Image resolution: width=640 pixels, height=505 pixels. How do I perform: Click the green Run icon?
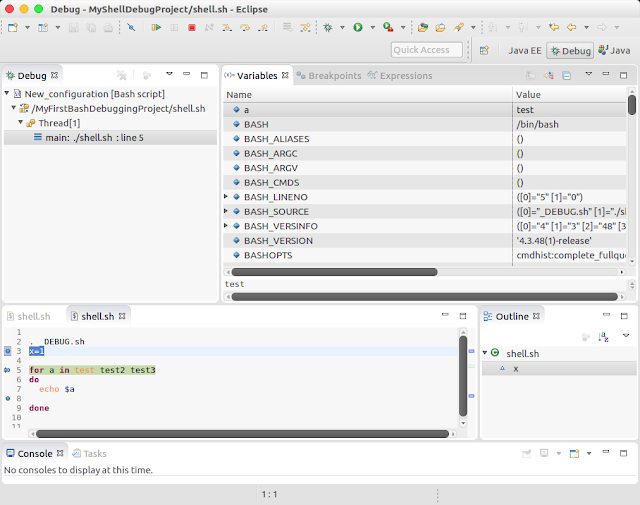coord(358,27)
